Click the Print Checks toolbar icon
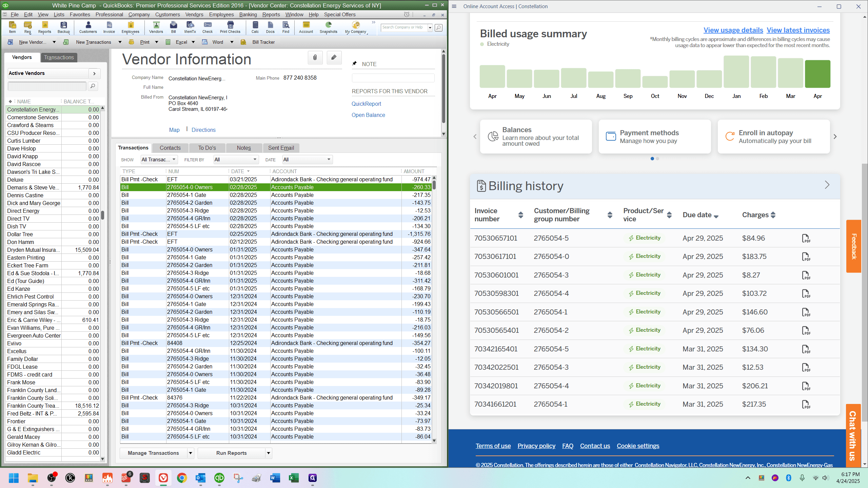Screen dimensions: 868x488 pos(230,27)
